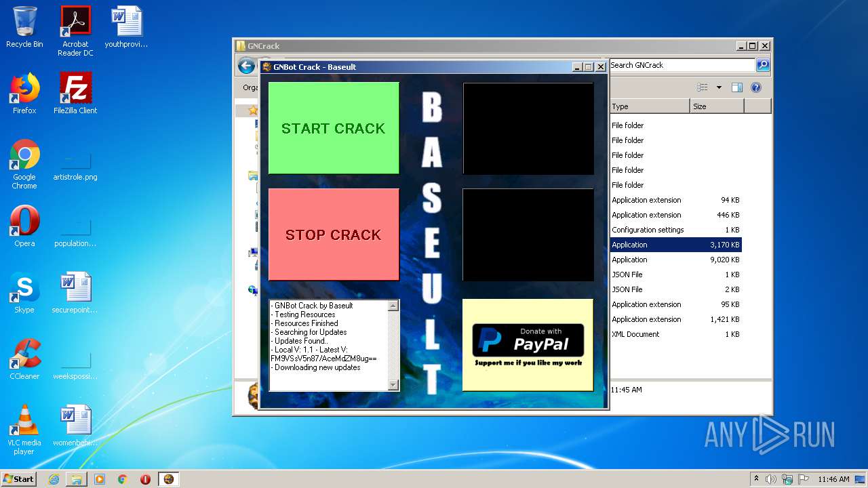Select the Application extension row of 1,421 KB
868x488 pixels.
[x=675, y=319]
